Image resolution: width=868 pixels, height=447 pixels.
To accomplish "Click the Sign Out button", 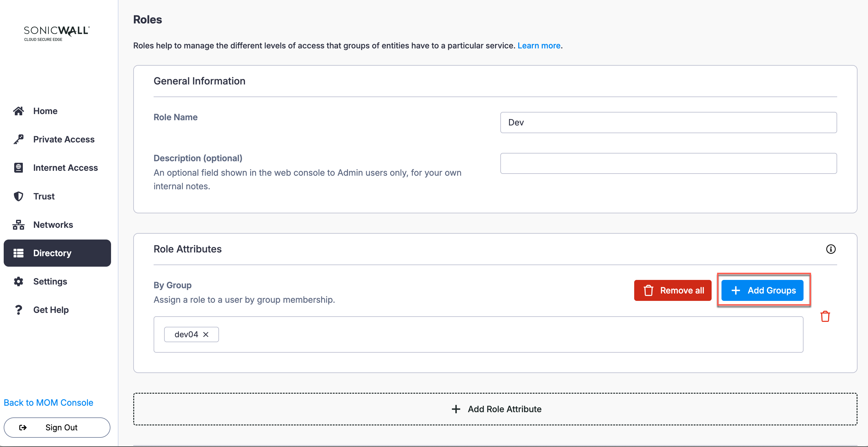I will pyautogui.click(x=57, y=427).
